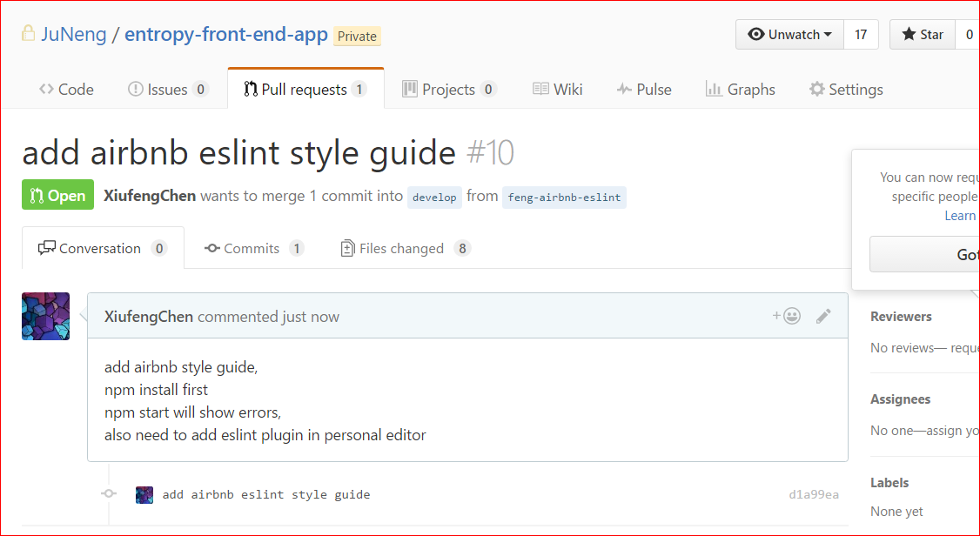Dismiss the popup with Got it button
This screenshot has width=980, height=536.
pos(924,254)
